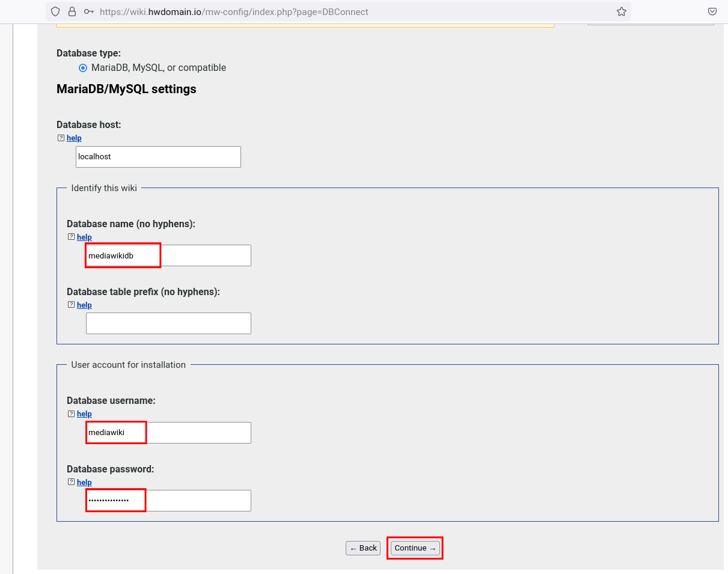Click the shield tracking protection icon
This screenshot has width=728, height=574.
55,11
